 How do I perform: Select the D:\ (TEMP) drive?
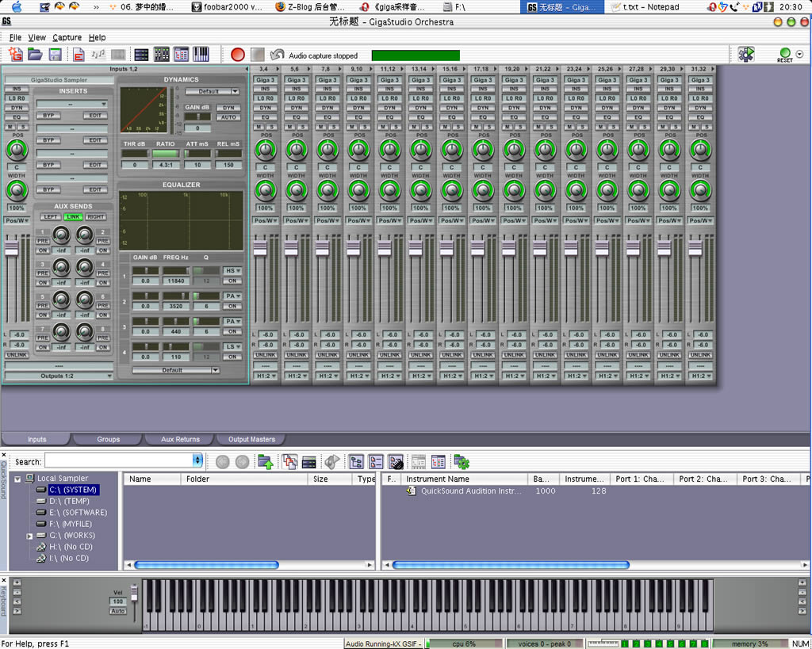[x=70, y=501]
